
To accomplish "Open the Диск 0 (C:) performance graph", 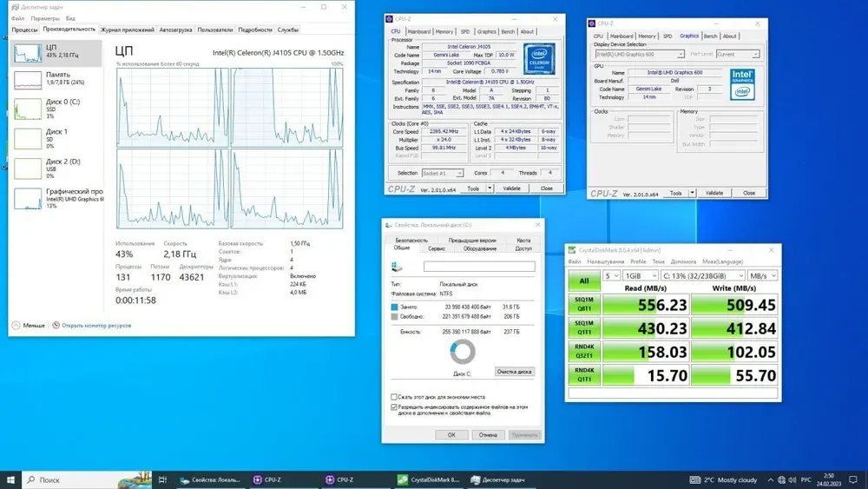I will coord(27,109).
